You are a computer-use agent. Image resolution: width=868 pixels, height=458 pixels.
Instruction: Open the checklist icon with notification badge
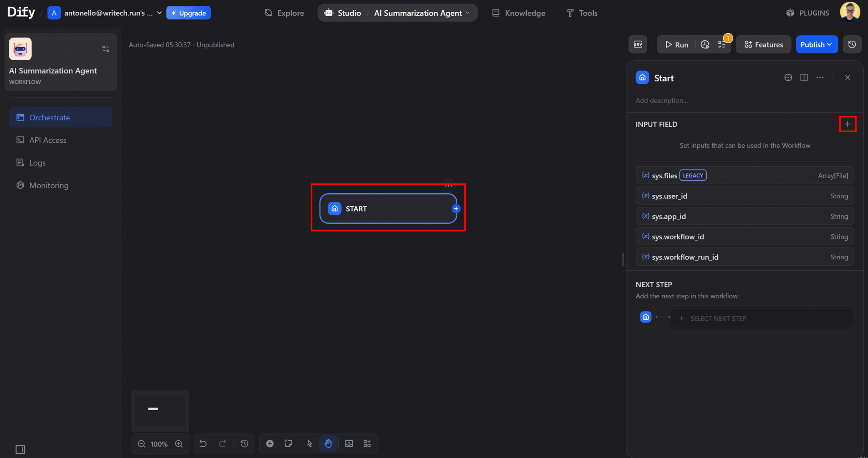(x=722, y=44)
